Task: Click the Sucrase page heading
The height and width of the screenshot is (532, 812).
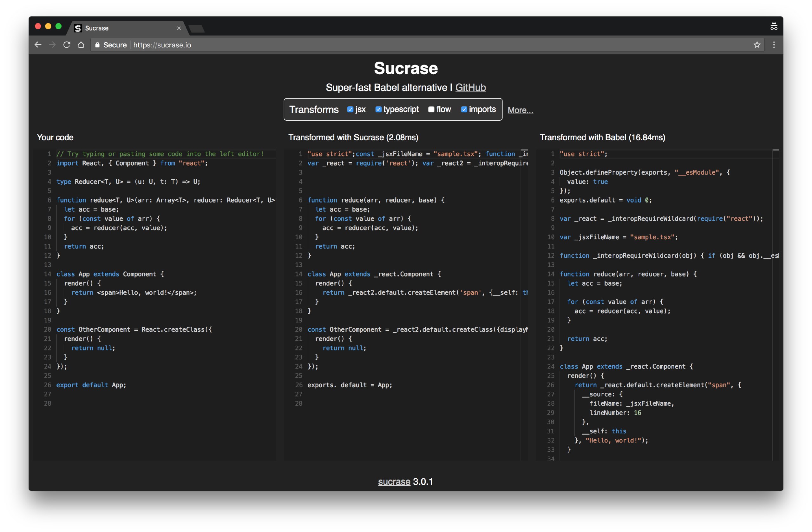Action: [x=406, y=68]
